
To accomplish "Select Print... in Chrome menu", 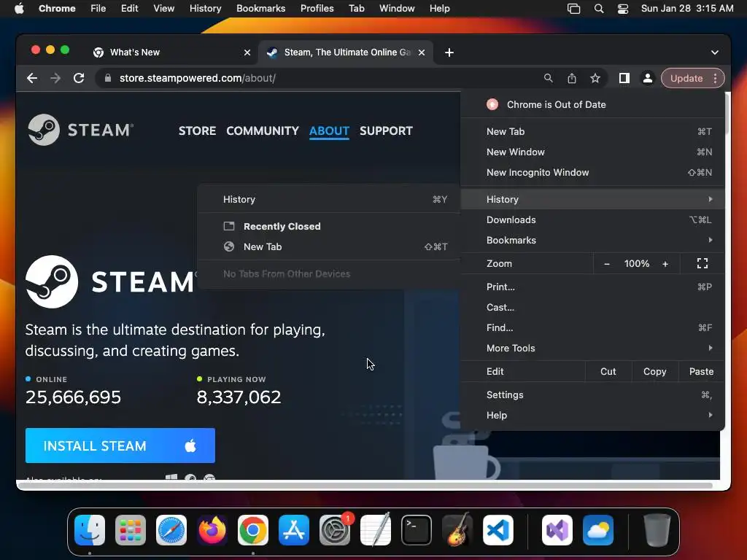I will coord(592,287).
